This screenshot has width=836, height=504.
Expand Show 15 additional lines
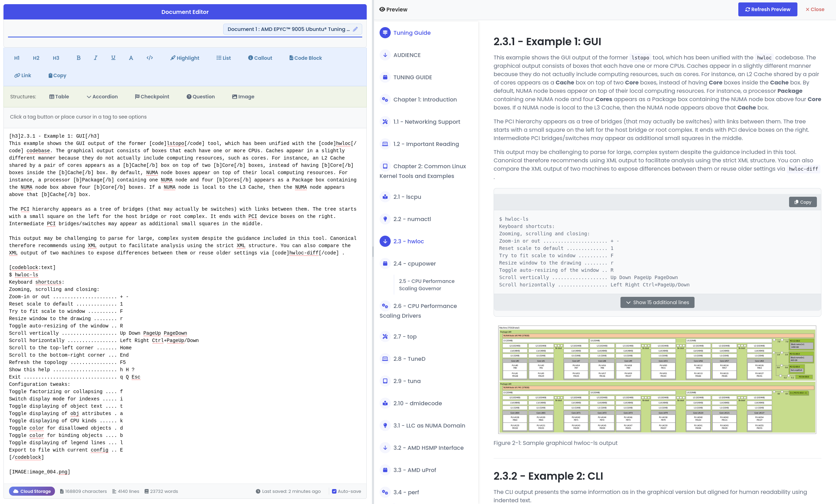click(657, 302)
